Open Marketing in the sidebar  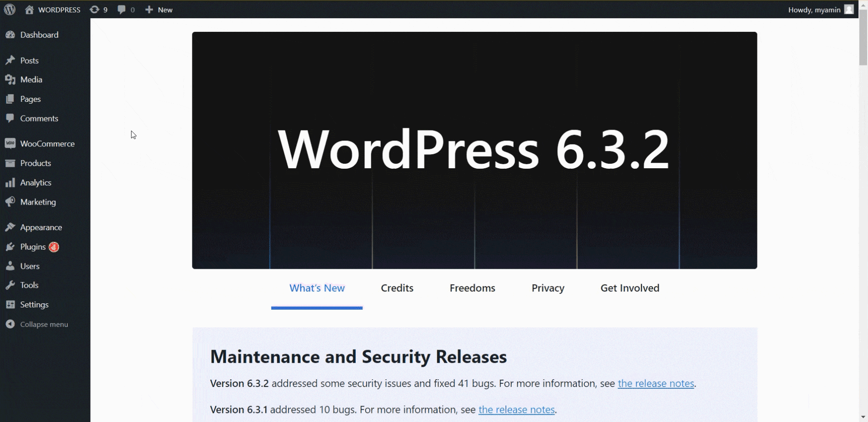[x=38, y=202]
